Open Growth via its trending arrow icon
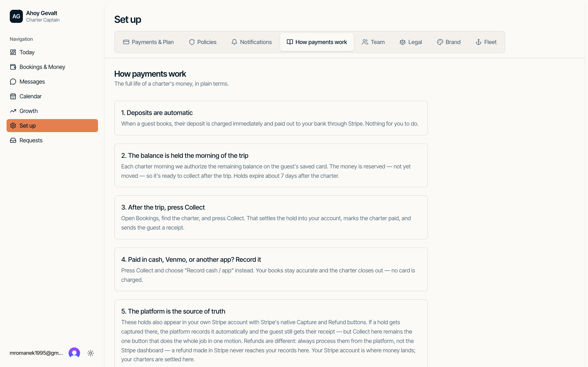Viewport: 588px width, 367px height. coord(13,111)
